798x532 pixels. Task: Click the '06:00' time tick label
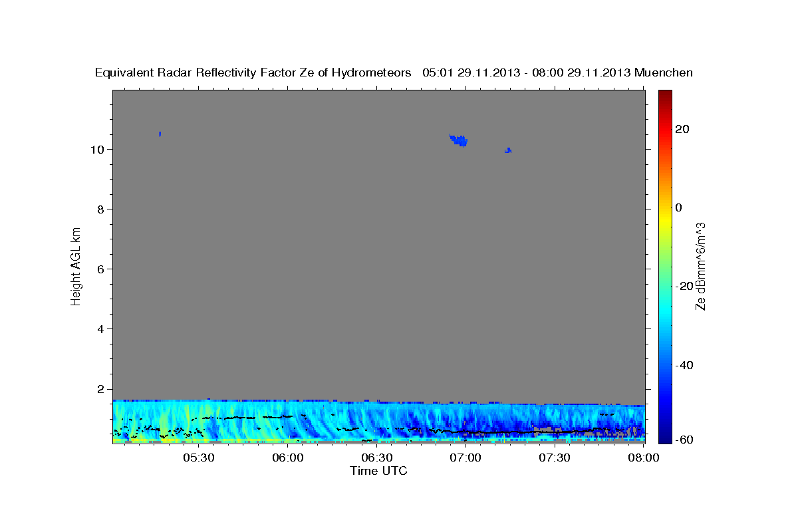point(288,458)
